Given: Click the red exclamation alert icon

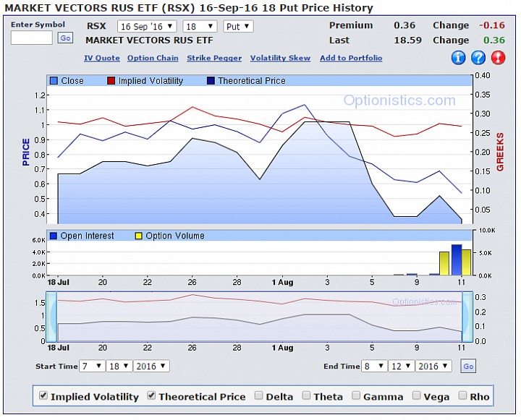Looking at the screenshot, I should click(498, 58).
